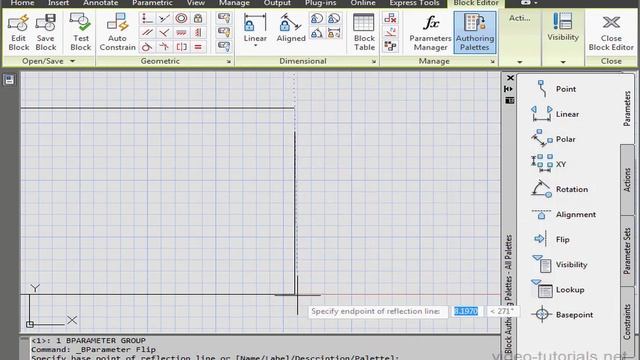The image size is (640, 360).
Task: Select the Coincident geometric constraint icon
Action: 147,18
